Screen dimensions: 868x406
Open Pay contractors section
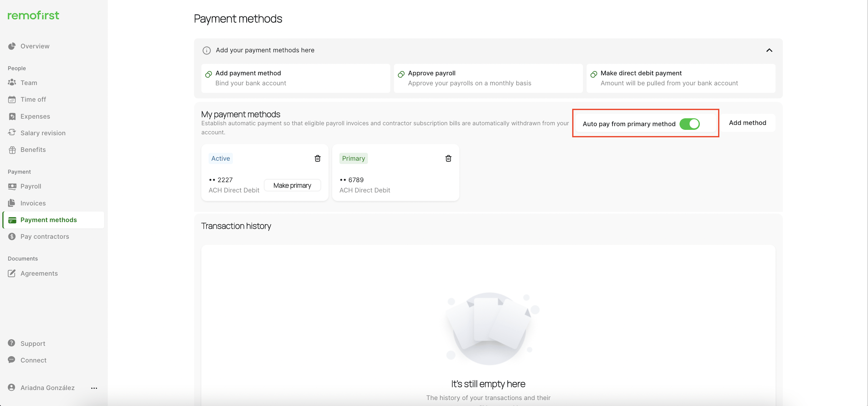click(x=44, y=236)
